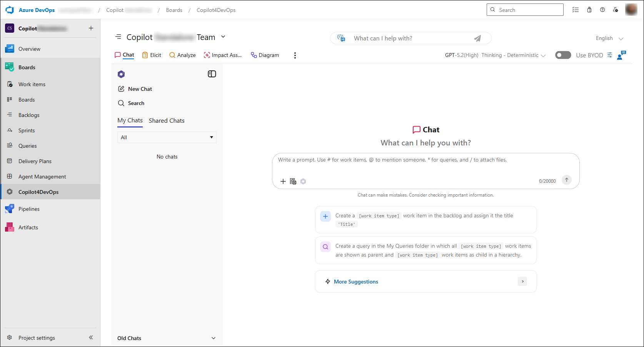Open the GPT-5.2 model selector dropdown

[496, 55]
